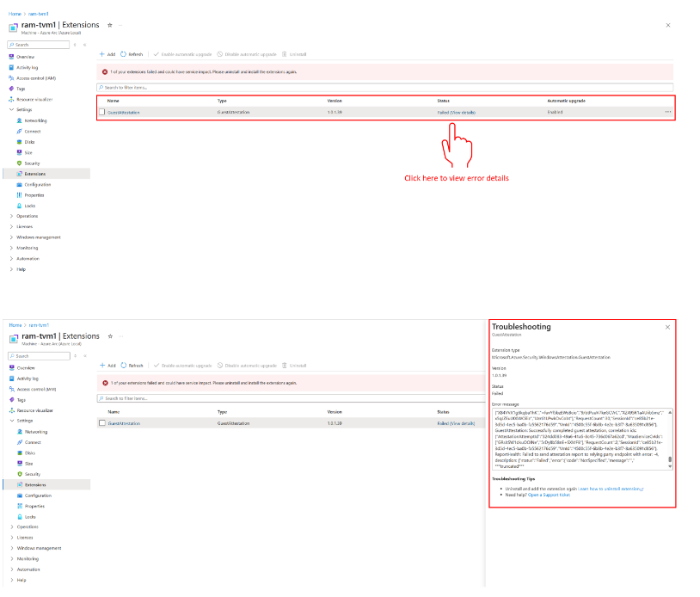Viewport: 700px width, 597px height.
Task: Open Disks in the lower screenshot sidebar
Action: click(x=29, y=452)
